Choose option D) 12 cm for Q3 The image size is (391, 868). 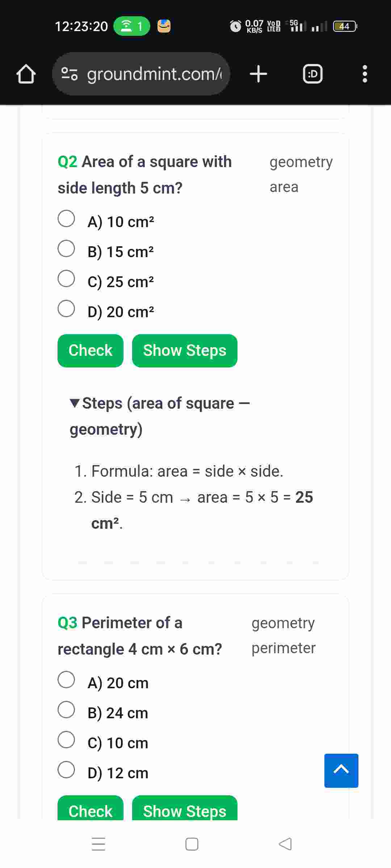pyautogui.click(x=66, y=770)
